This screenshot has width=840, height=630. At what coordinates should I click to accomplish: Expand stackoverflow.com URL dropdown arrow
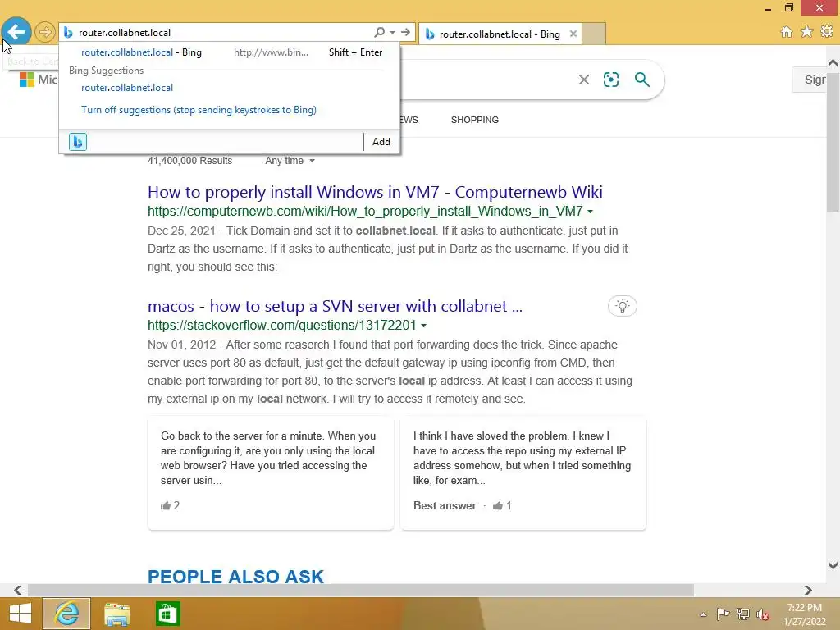424,326
